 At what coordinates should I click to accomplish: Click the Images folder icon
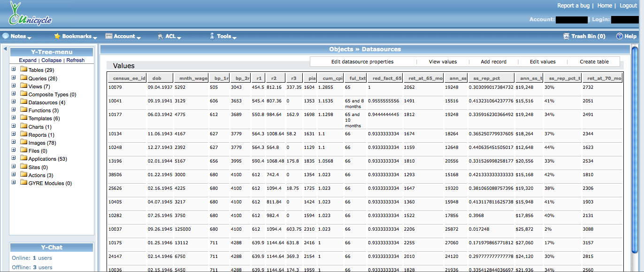click(23, 142)
